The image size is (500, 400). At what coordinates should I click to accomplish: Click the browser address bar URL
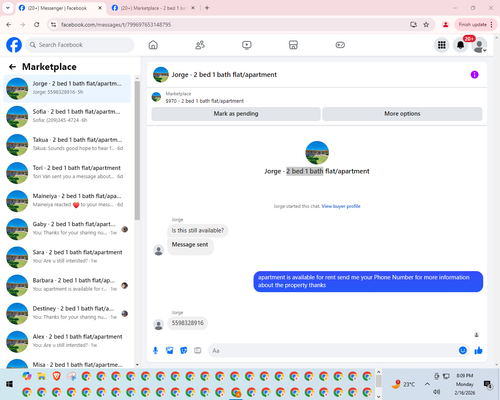click(x=116, y=25)
